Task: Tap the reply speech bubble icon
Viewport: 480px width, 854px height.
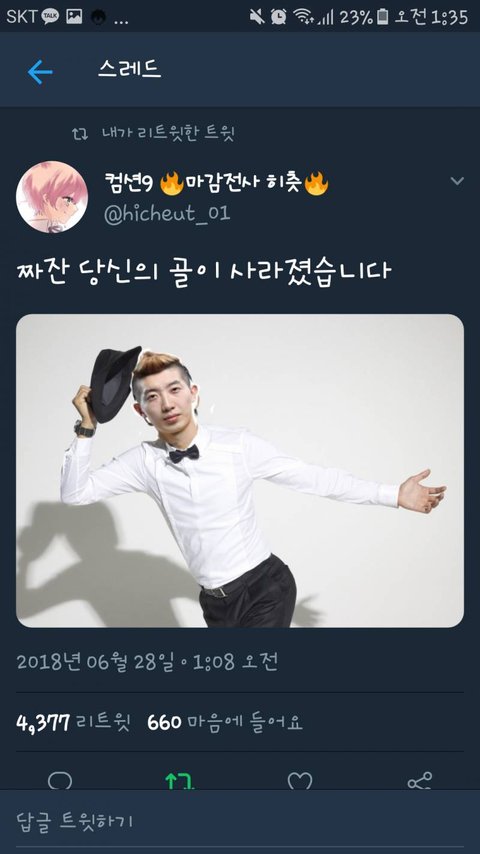Action: click(x=60, y=782)
